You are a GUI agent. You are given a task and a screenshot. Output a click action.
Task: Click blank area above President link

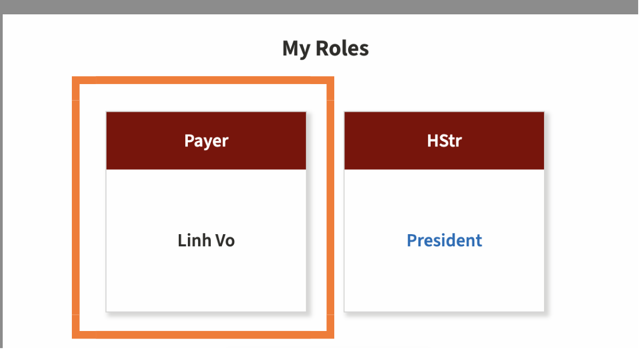pos(444,200)
